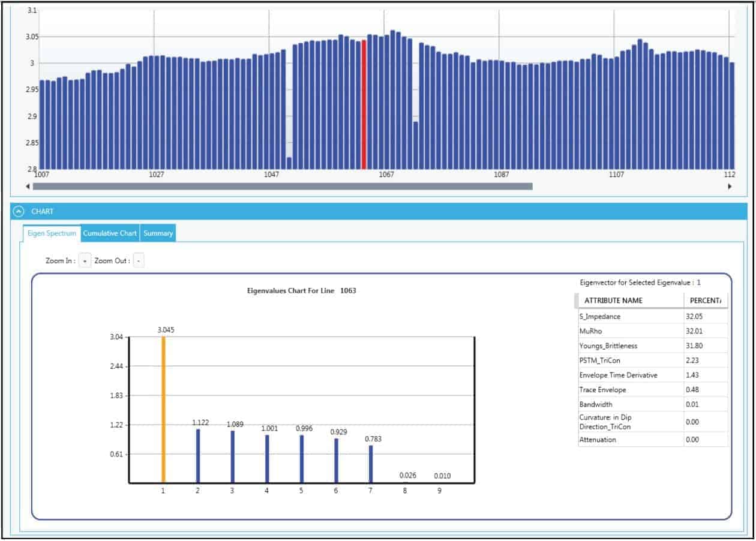Viewport: 756px width, 541px height.
Task: Click the ATTRIBUTE NAME column header
Action: click(630, 300)
